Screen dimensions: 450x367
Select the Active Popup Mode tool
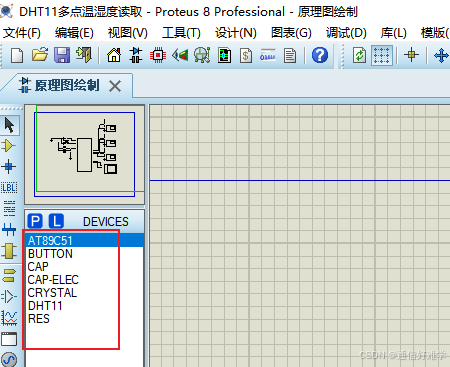[x=9, y=339]
